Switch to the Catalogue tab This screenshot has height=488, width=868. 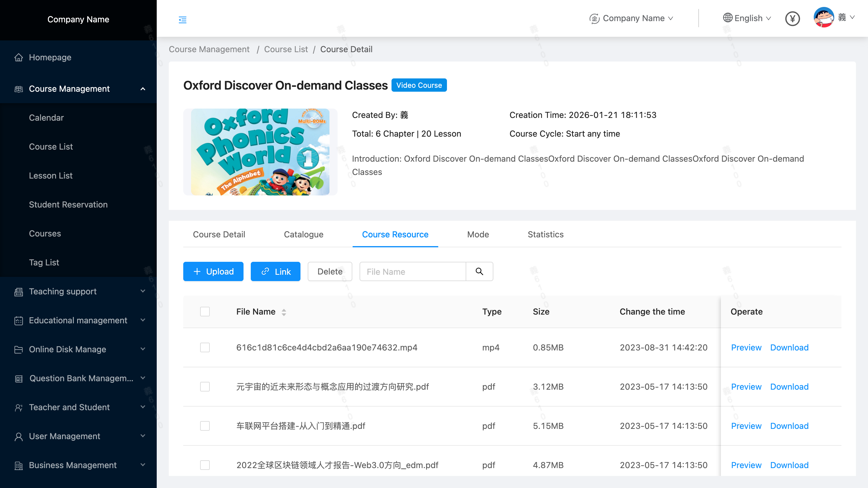point(303,234)
